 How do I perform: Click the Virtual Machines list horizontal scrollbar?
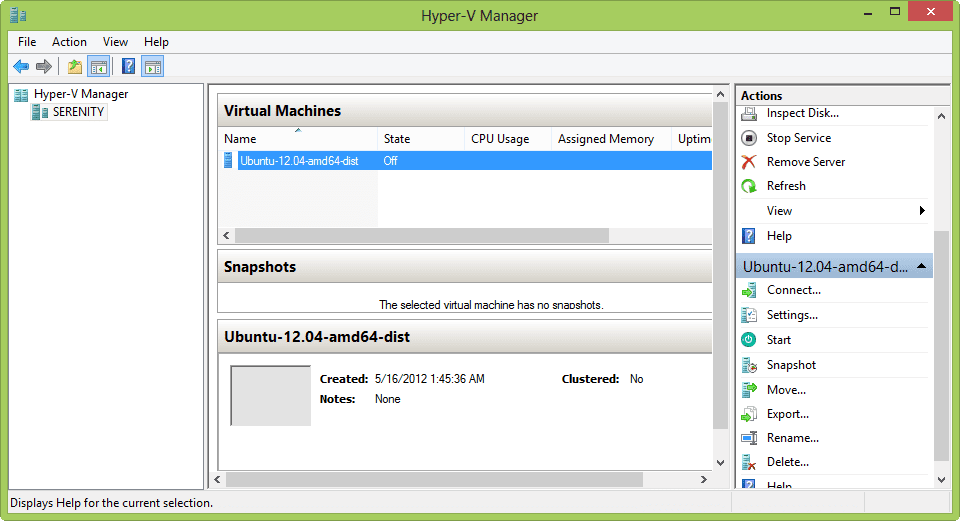tap(422, 236)
